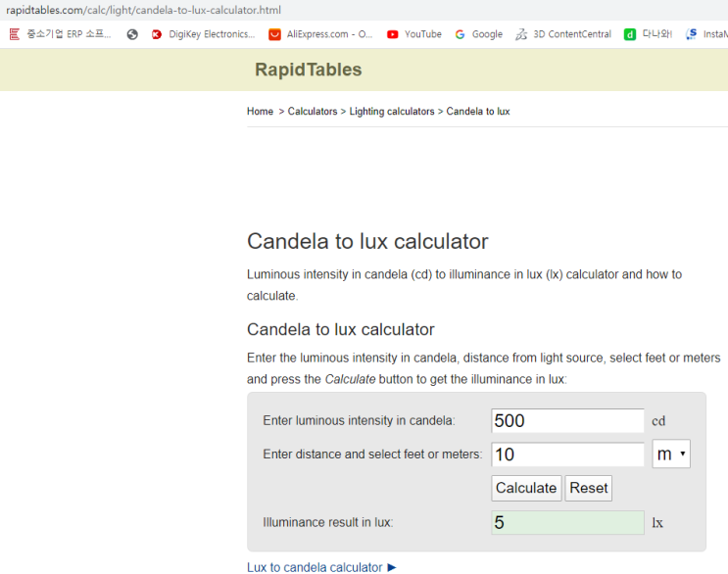Click the 'Enter distance and select feet or meters:' label
The image size is (728, 574).
pyautogui.click(x=373, y=454)
